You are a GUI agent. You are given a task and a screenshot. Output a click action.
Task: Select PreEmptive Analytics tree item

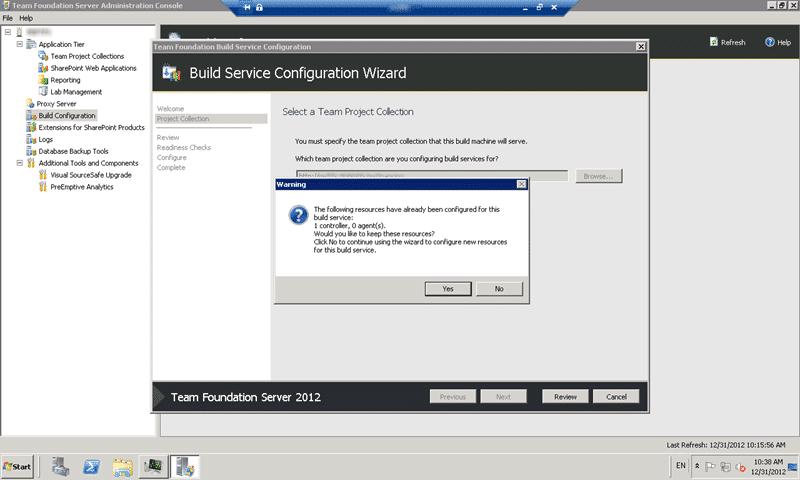point(82,187)
